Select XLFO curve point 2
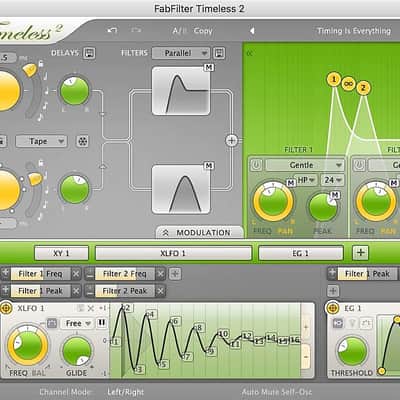Image resolution: width=400 pixels, height=400 pixels. (126, 307)
